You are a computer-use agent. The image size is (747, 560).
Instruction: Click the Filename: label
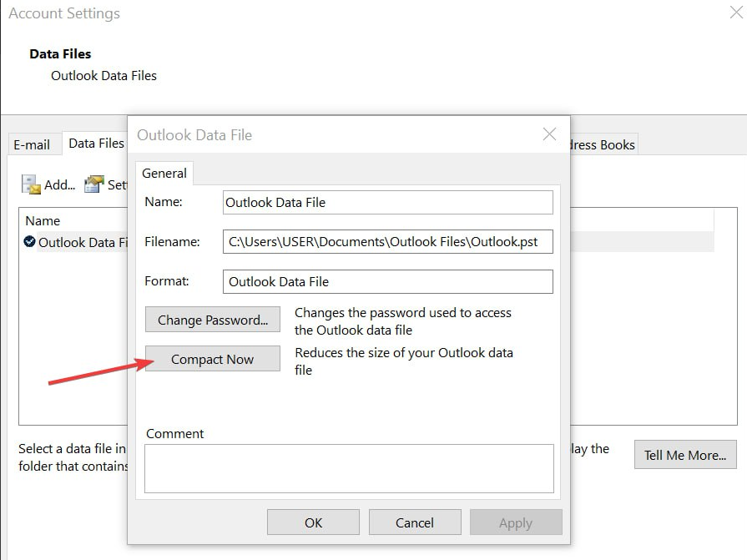pos(172,241)
